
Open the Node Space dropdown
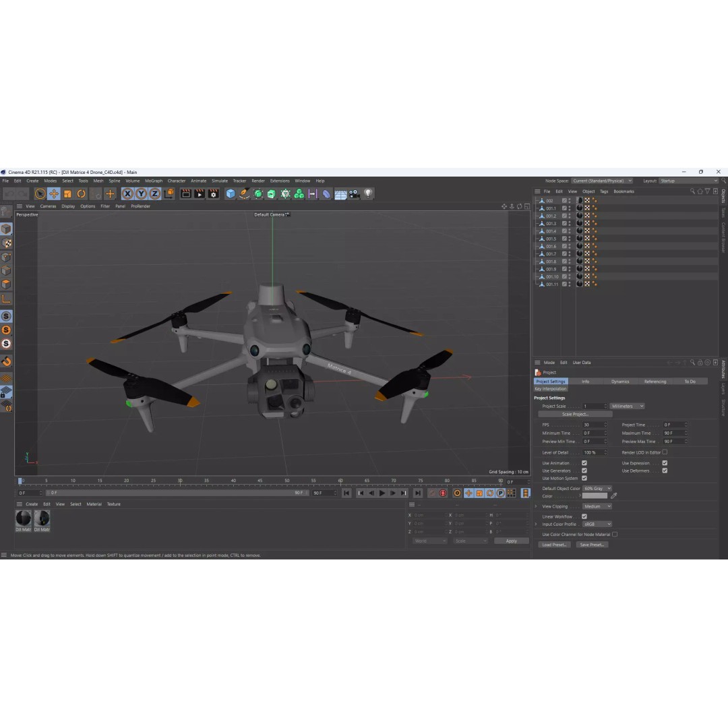coord(602,181)
